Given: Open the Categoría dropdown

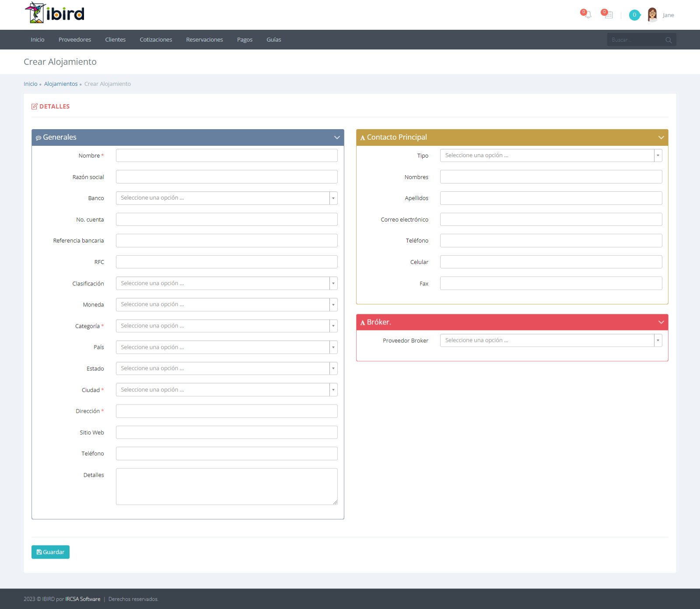Looking at the screenshot, I should click(x=227, y=326).
